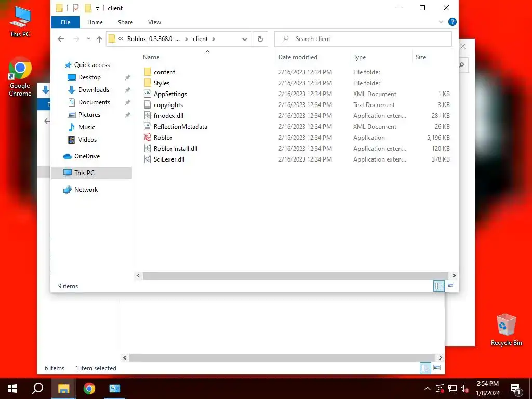Open the Home ribbon tab
Viewport: 532px width, 399px height.
[x=95, y=22]
